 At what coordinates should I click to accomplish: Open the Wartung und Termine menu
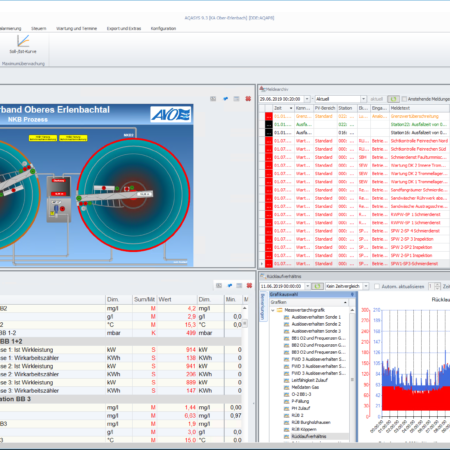point(76,28)
